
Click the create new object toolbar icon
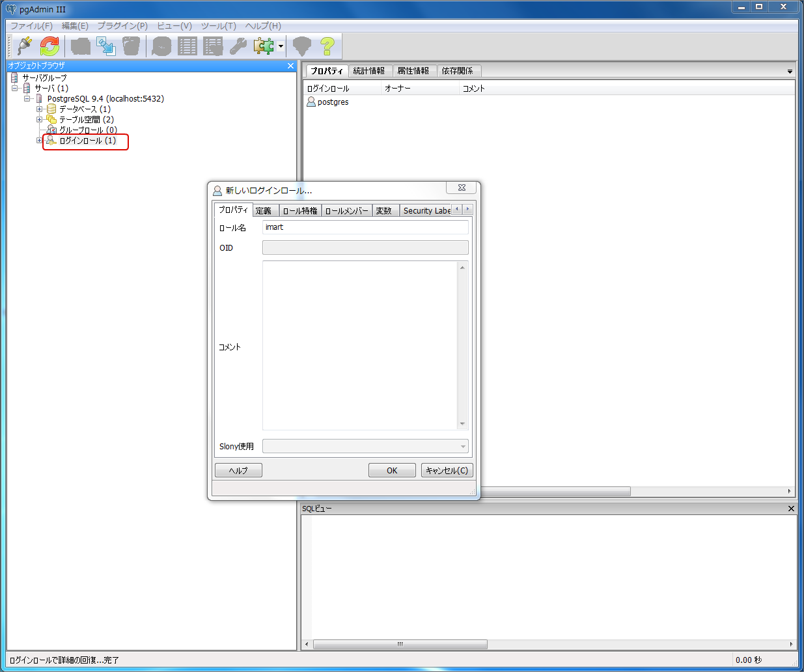click(x=105, y=46)
